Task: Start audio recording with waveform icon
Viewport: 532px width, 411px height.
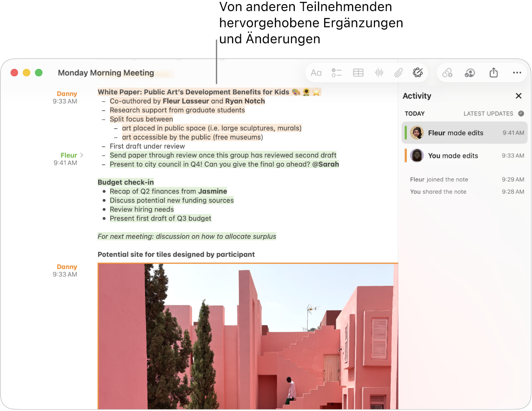Action: [x=379, y=73]
